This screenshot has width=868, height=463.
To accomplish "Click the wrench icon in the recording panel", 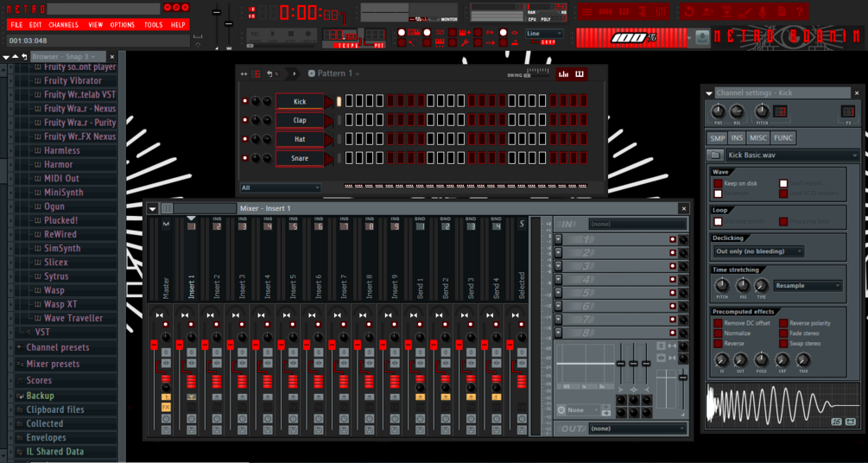I will (465, 42).
